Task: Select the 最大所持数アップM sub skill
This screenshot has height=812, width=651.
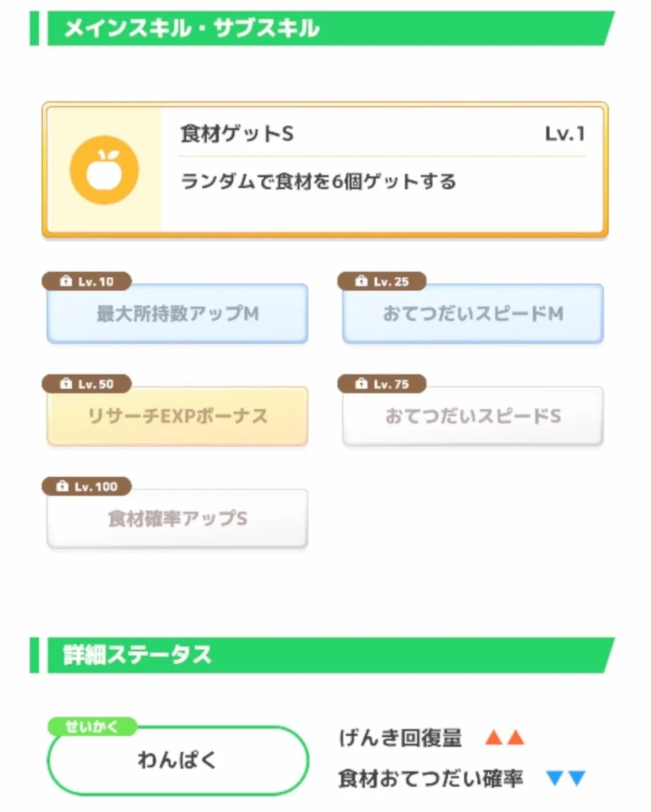Action: point(177,314)
